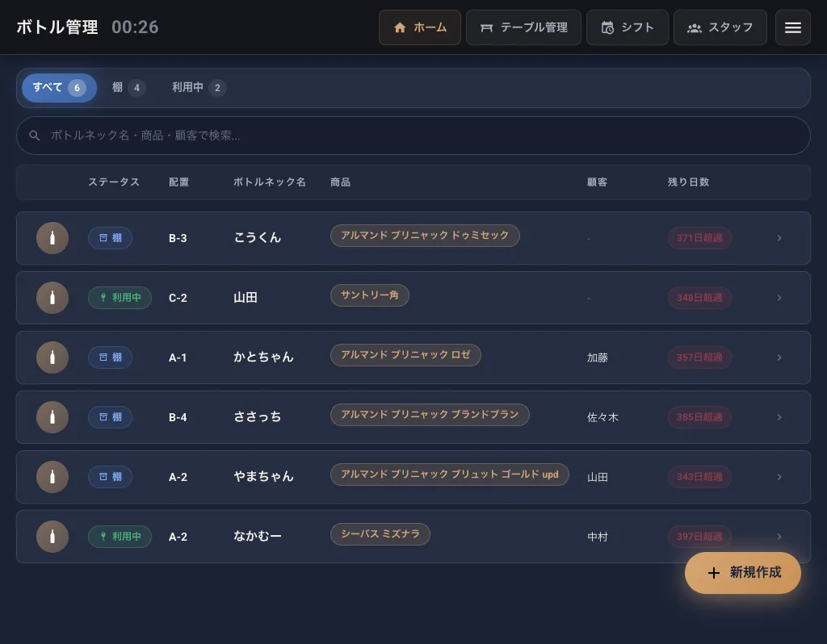Open テーブル管理 page
Viewport: 827px width, 644px height.
click(523, 27)
